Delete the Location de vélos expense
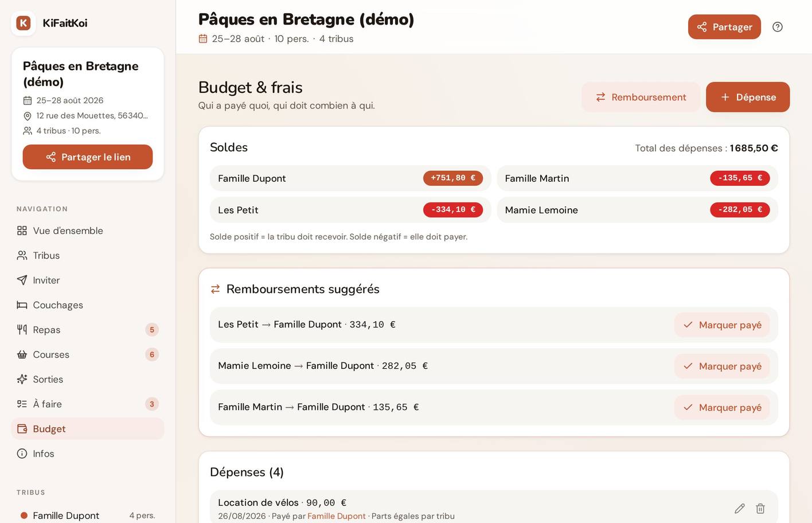 click(760, 509)
